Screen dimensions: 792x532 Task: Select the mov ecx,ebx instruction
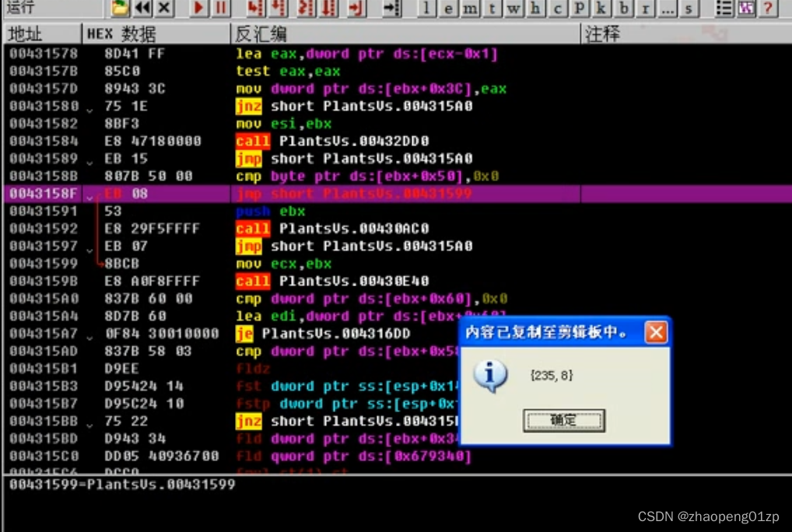(283, 264)
